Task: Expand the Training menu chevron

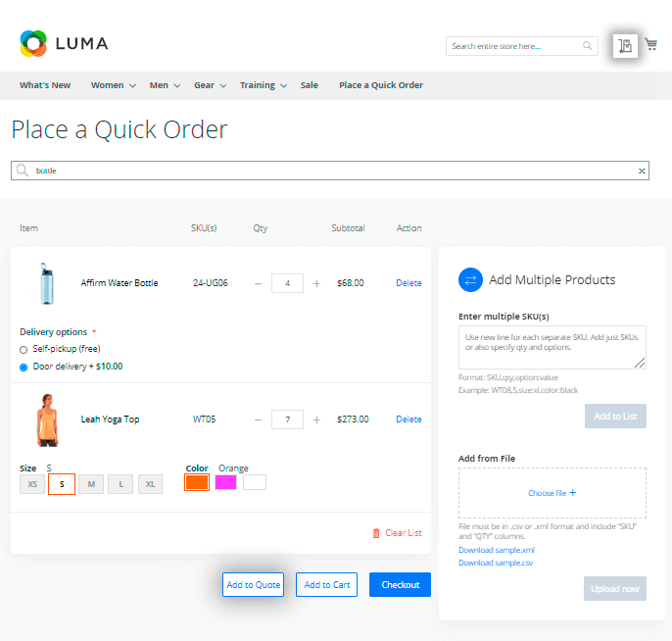Action: coord(283,85)
